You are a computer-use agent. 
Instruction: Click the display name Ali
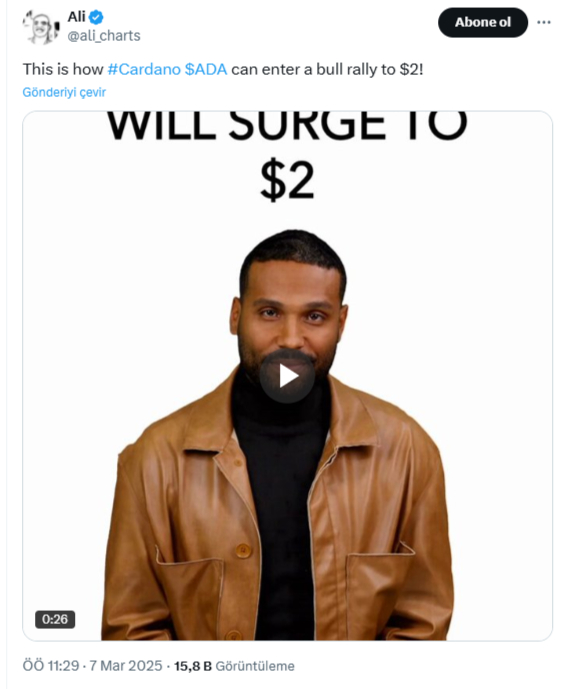coord(76,17)
